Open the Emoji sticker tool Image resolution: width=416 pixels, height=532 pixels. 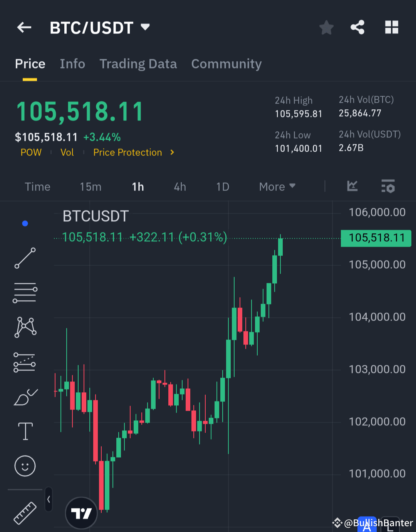(x=25, y=466)
